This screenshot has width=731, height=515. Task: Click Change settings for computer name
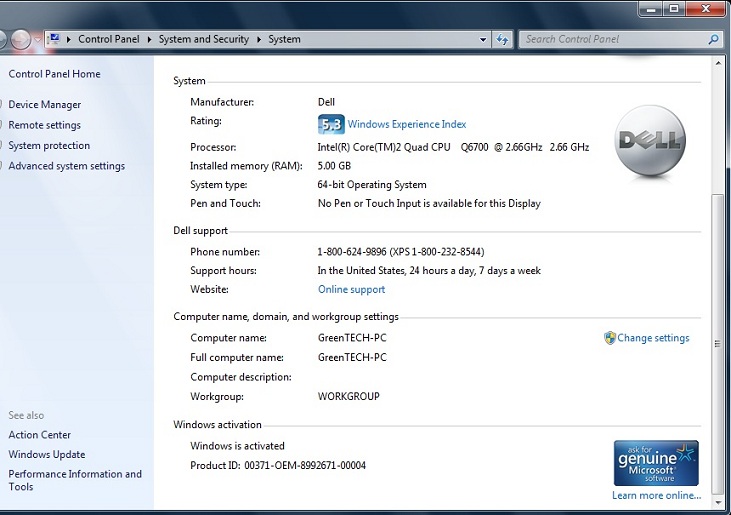point(653,338)
